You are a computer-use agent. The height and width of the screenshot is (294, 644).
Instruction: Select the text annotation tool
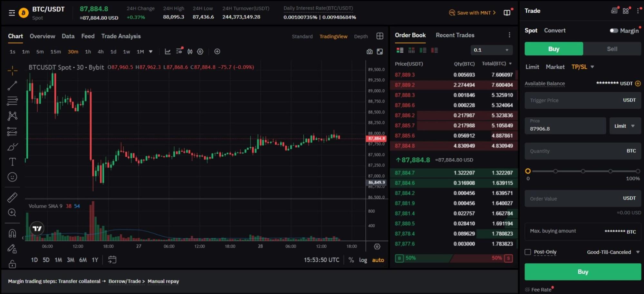tap(12, 162)
